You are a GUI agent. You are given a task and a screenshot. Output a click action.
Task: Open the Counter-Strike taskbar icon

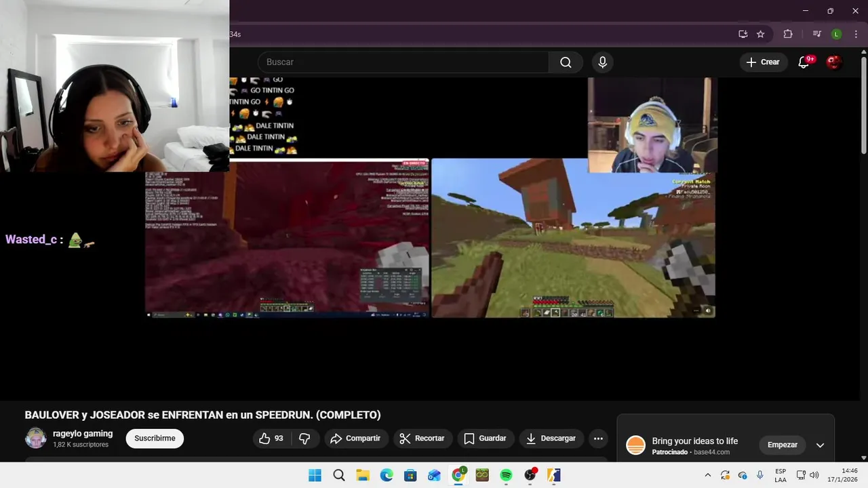(554, 475)
